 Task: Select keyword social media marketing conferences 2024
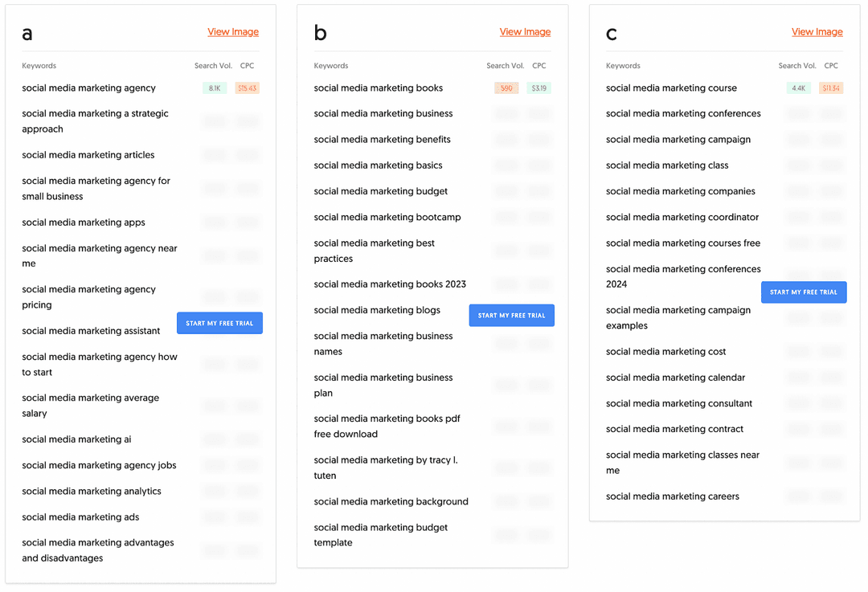682,276
